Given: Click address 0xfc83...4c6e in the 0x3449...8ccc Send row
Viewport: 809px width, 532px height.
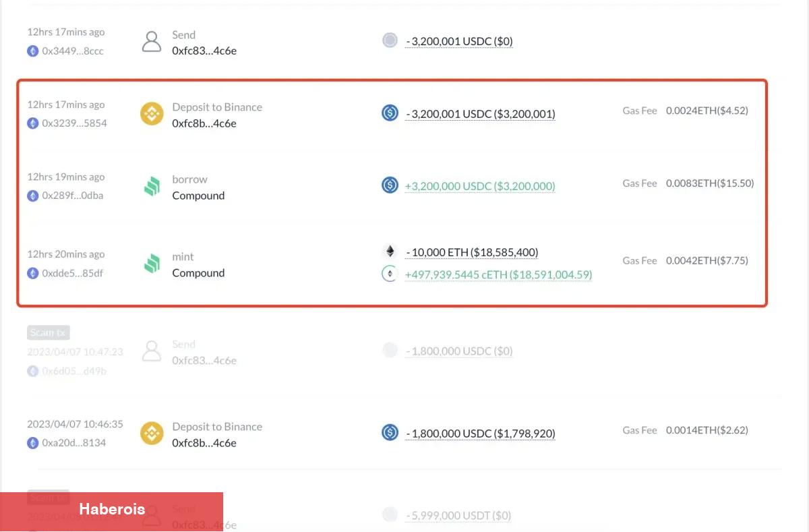Looking at the screenshot, I should 204,51.
